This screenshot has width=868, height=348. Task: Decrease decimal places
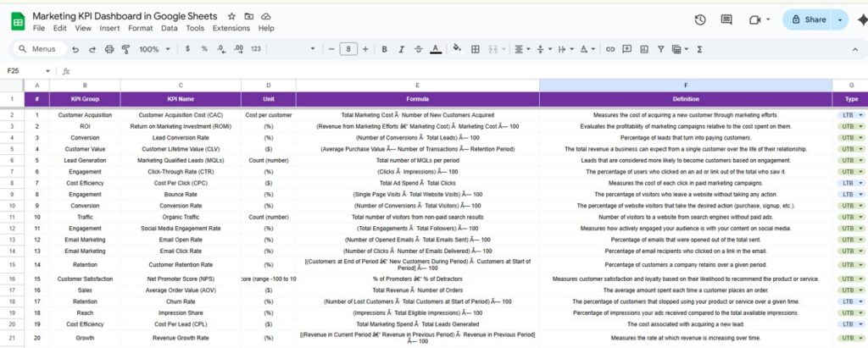[x=221, y=49]
